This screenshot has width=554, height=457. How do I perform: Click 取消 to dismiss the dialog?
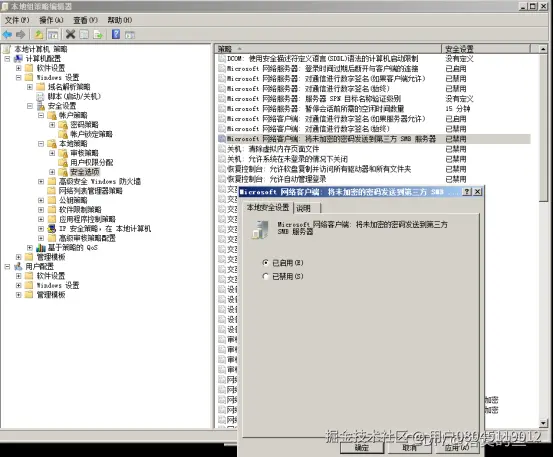(409, 447)
